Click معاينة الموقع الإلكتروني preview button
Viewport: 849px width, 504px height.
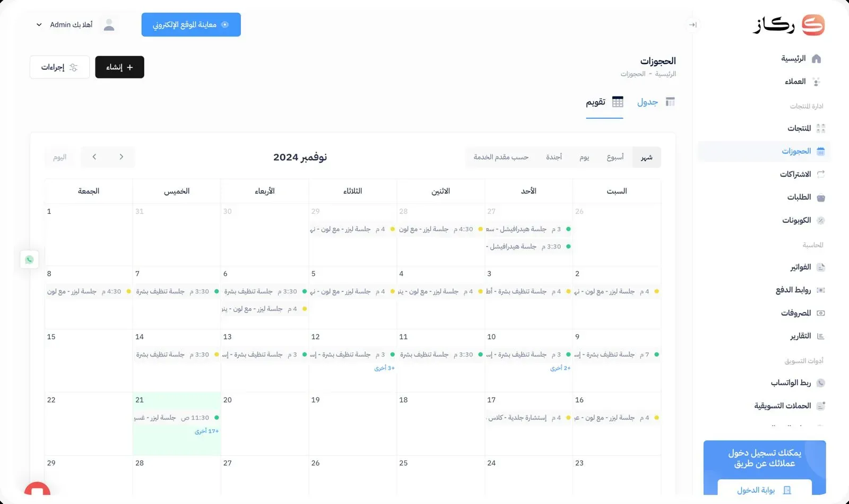(191, 25)
